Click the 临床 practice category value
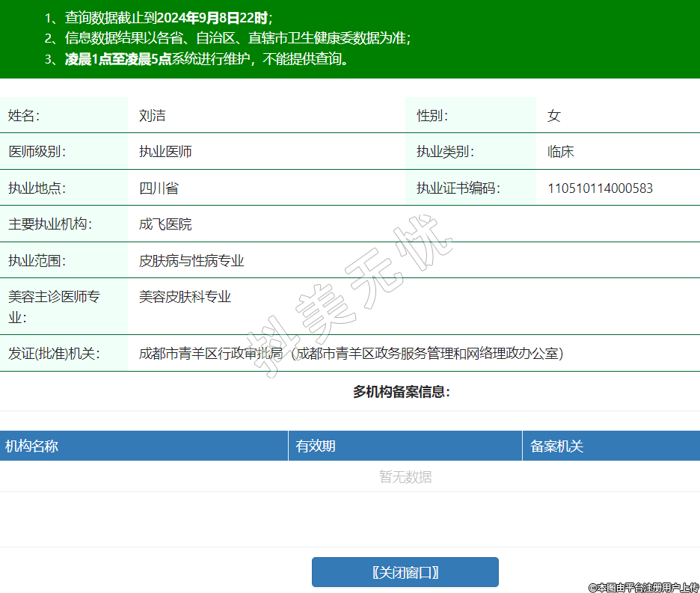The image size is (700, 593). pos(560,152)
